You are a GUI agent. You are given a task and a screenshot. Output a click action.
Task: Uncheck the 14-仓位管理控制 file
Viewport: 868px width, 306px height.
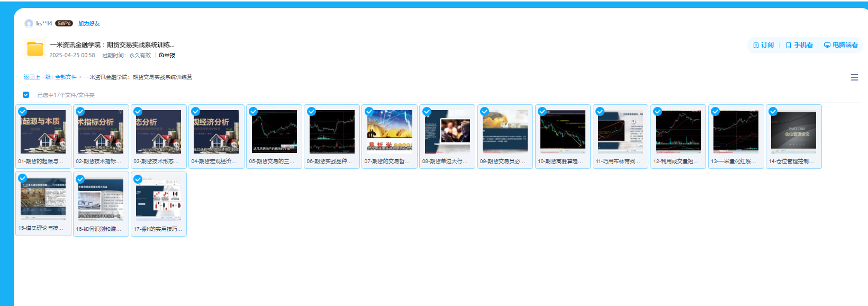[773, 111]
